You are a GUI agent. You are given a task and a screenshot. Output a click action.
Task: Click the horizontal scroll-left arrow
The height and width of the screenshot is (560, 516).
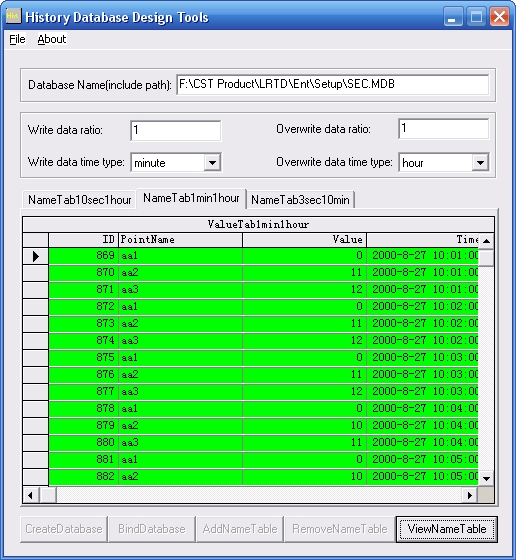(x=30, y=495)
